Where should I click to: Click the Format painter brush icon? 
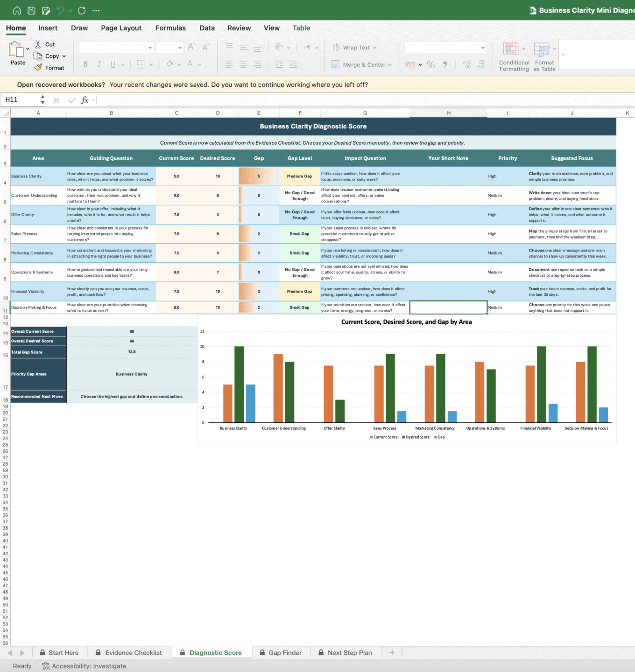38,68
